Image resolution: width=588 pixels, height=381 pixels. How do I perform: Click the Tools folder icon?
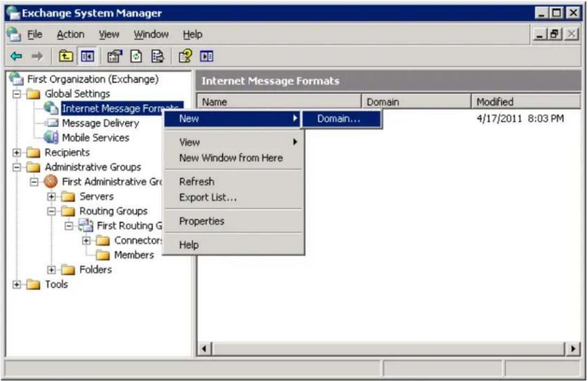click(34, 284)
